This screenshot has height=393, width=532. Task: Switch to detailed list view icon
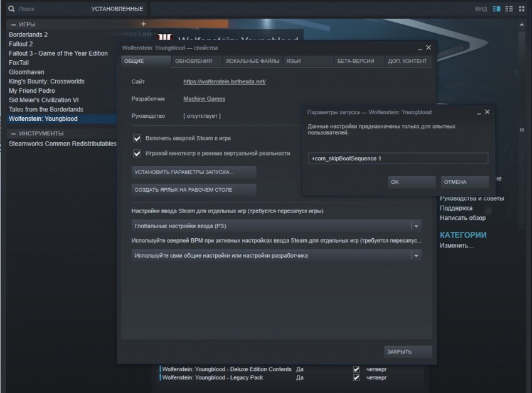[497, 9]
